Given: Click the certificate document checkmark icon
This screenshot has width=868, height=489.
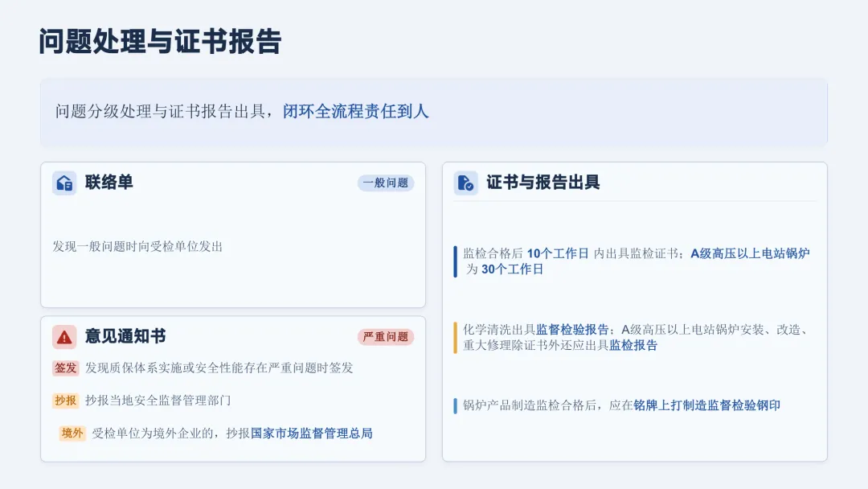Looking at the screenshot, I should (465, 183).
